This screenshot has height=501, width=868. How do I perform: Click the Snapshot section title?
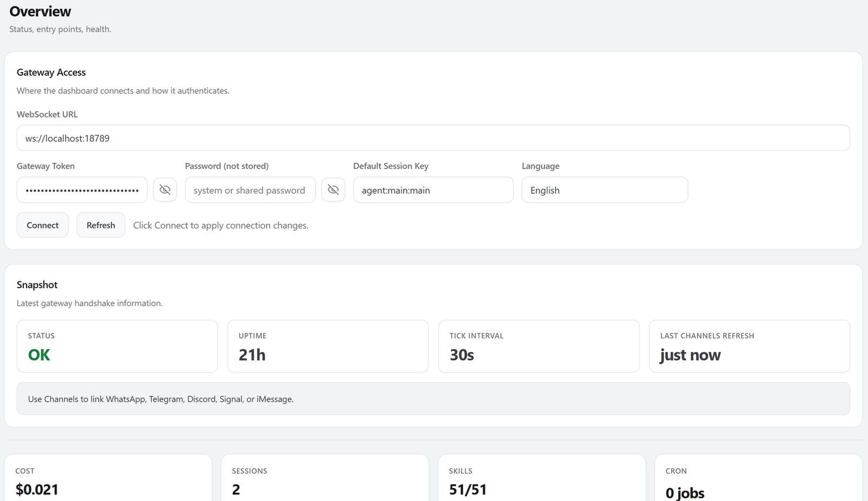tap(37, 285)
